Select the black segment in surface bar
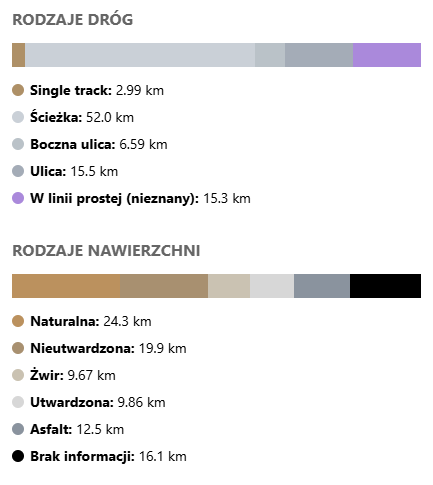The height and width of the screenshot is (485, 433). (385, 286)
